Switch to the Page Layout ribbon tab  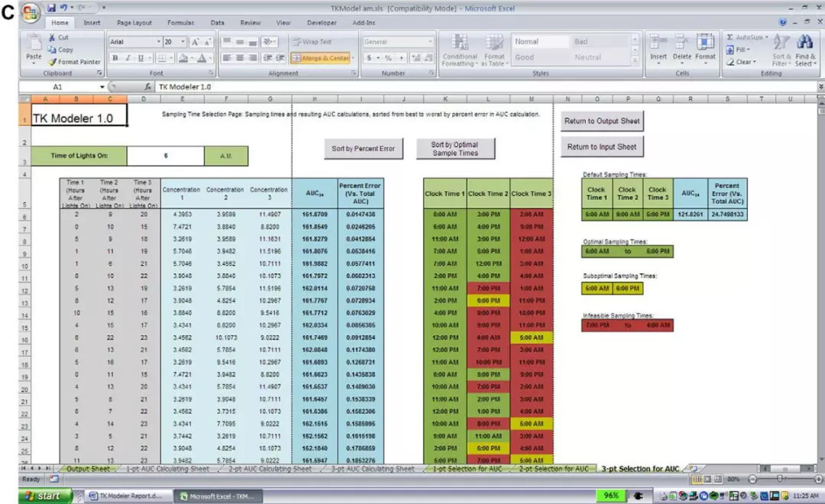[x=134, y=23]
